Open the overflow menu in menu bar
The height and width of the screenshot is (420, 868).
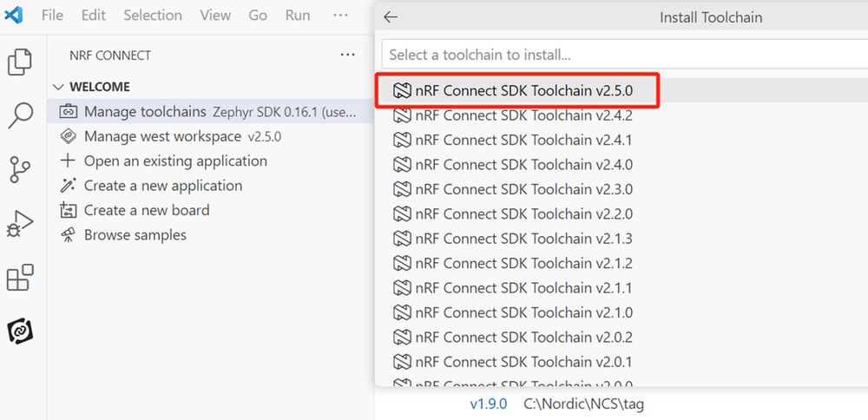(x=340, y=15)
